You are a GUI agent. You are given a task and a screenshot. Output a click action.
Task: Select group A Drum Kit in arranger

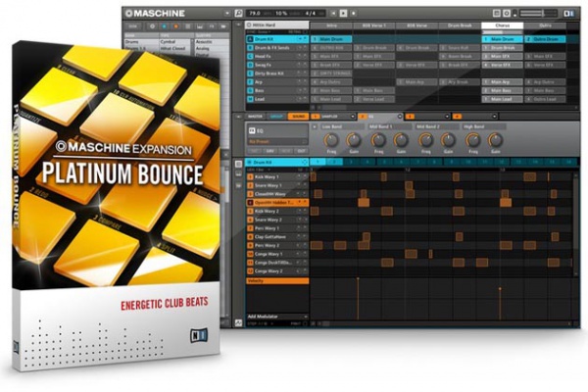click(277, 39)
